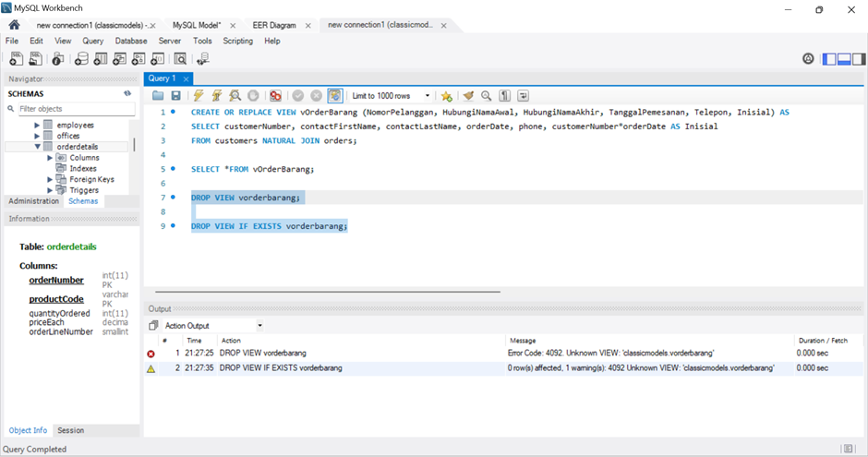Create a new stored procedure toolbar icon
Viewport: 868px width, 457px height.
coord(139,59)
